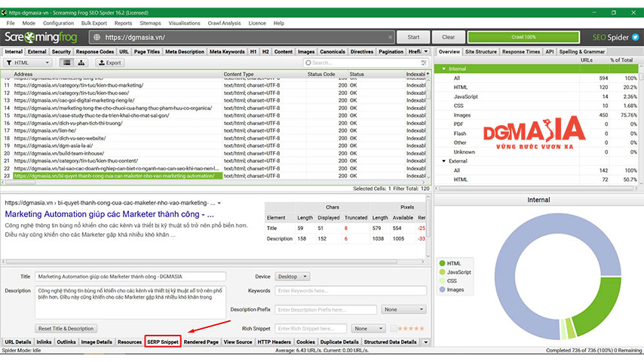
Task: Click into the Keywords input field
Action: click(x=351, y=290)
